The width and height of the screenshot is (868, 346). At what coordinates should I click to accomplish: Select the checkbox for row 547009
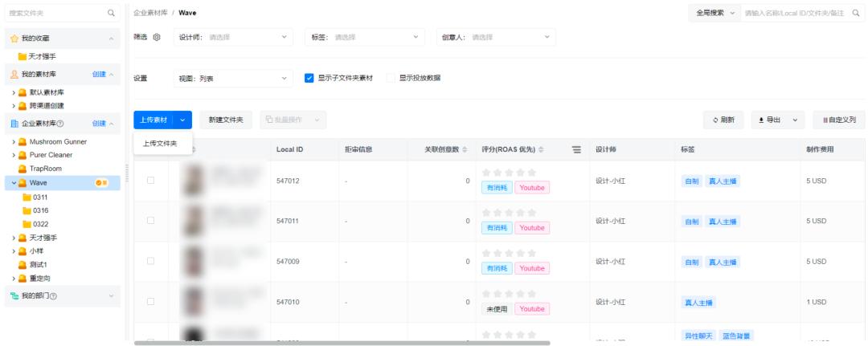(x=150, y=261)
